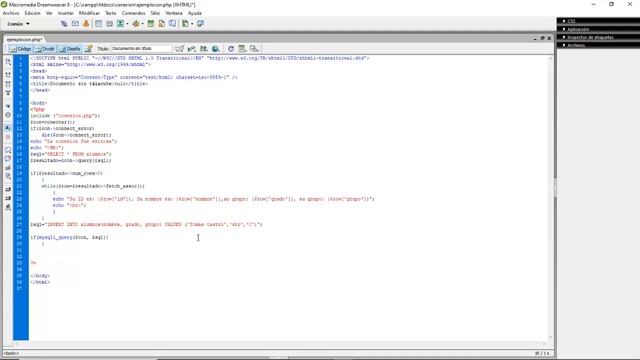Click the check browser support icon
This screenshot has height=360, width=640.
tap(179, 49)
